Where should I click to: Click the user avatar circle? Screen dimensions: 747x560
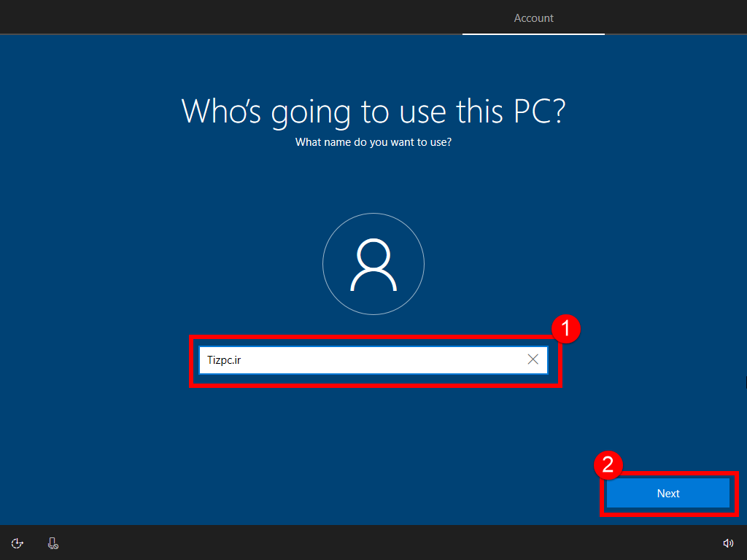373,264
